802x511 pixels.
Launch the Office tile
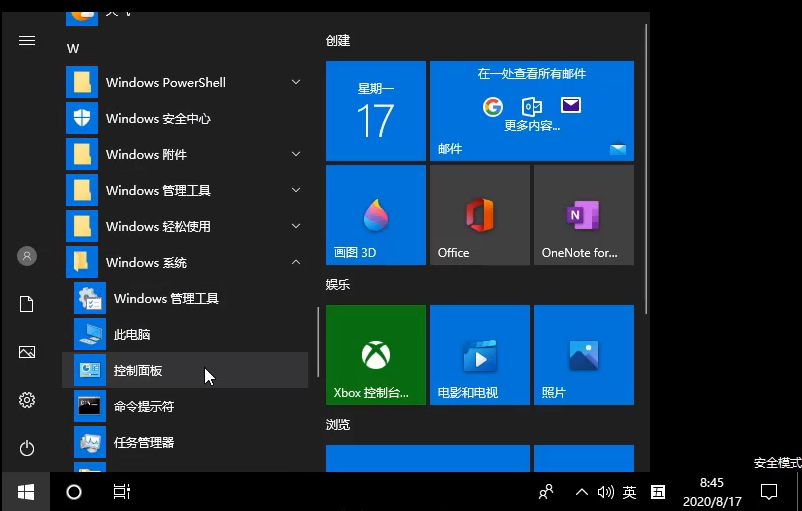479,215
